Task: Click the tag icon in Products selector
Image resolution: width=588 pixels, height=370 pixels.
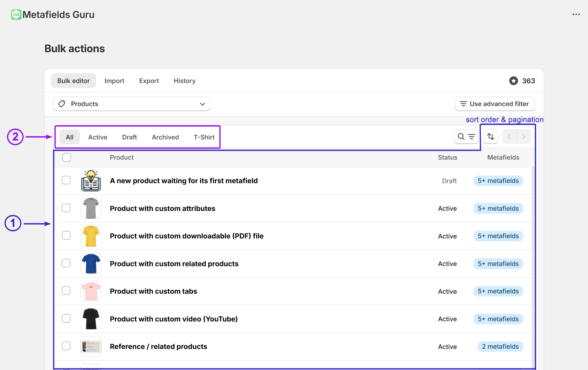Action: pyautogui.click(x=62, y=104)
